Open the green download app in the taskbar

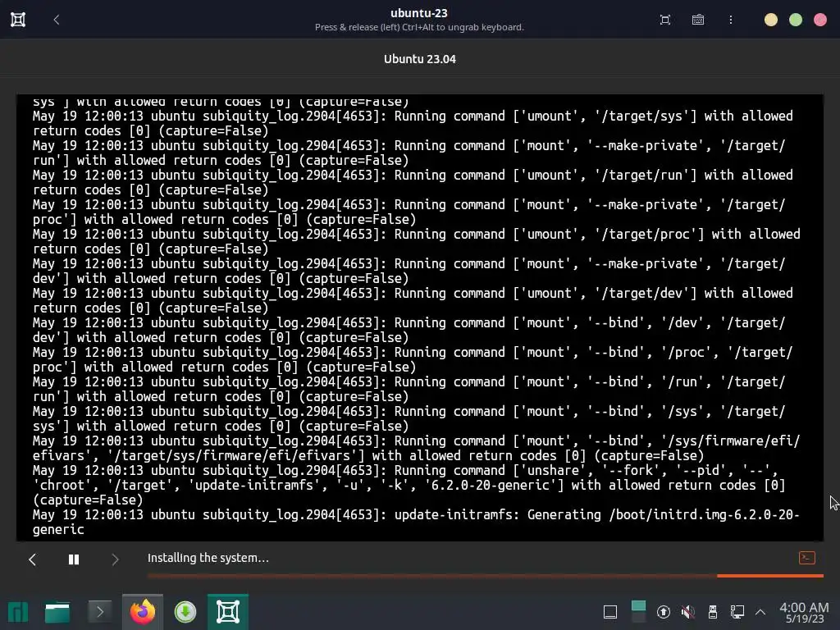pyautogui.click(x=185, y=612)
